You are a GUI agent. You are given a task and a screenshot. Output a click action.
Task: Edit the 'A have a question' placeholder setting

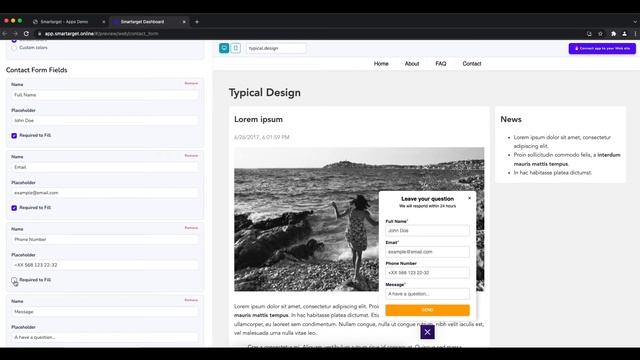105,337
